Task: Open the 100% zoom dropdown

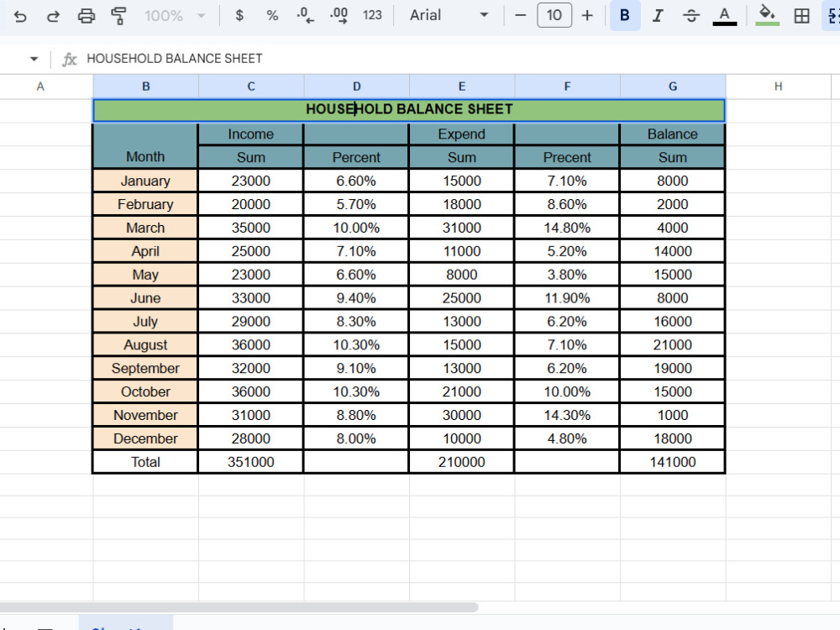Action: 175,15
